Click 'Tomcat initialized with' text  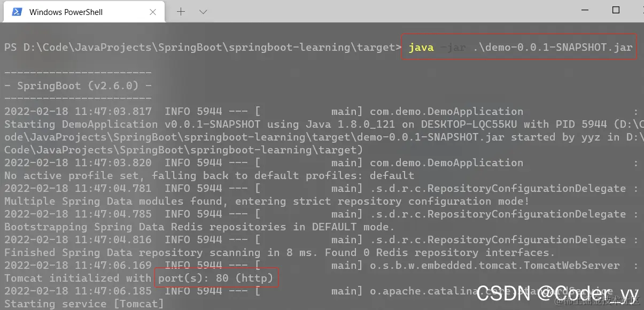(78, 278)
